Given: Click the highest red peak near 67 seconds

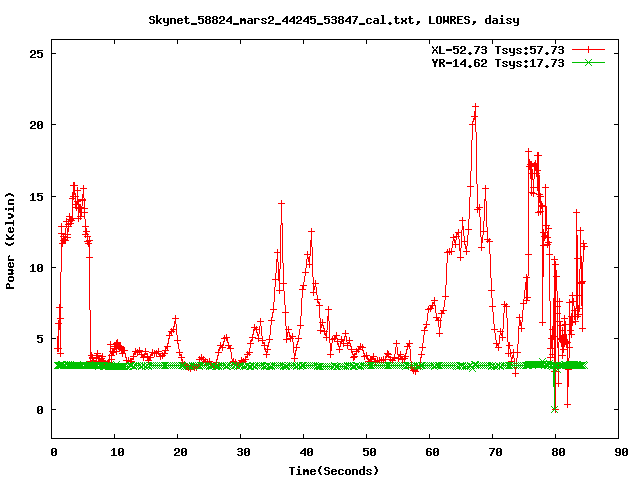Looking at the screenshot, I should pos(475,107).
